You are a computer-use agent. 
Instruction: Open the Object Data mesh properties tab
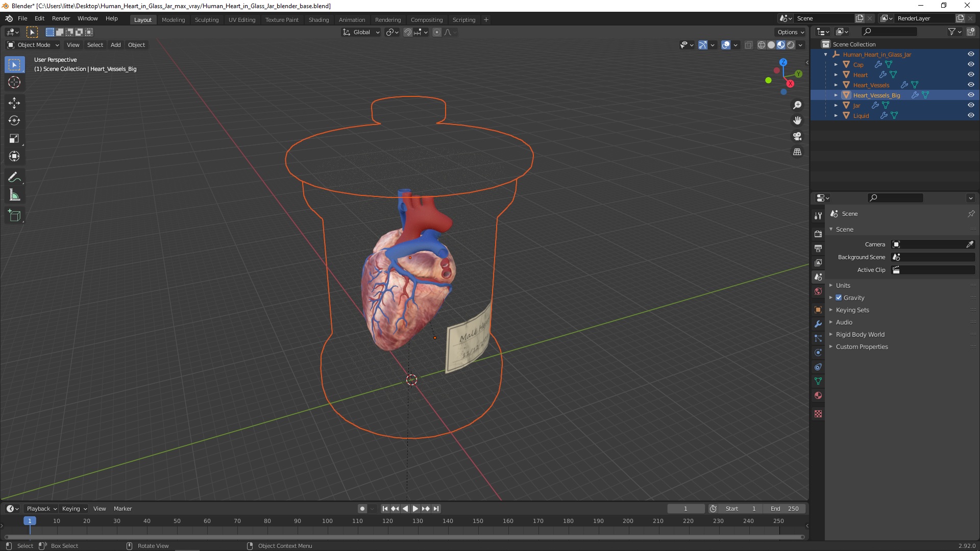coord(818,381)
